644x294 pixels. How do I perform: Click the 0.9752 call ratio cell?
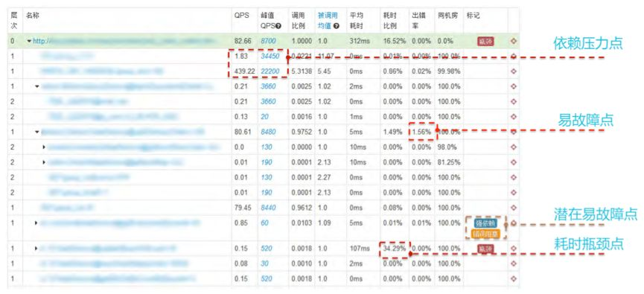[x=302, y=132]
